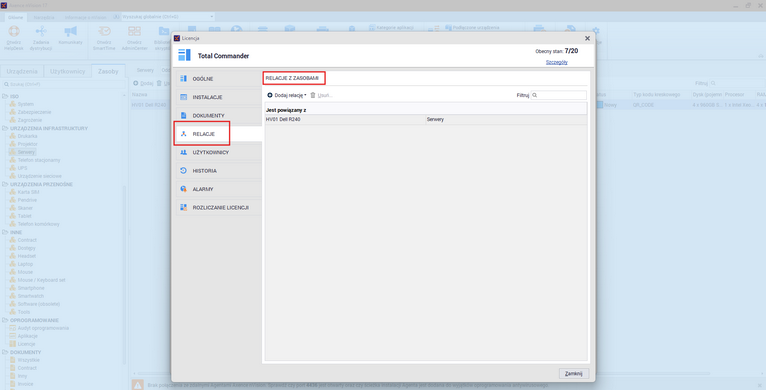766x390 pixels.
Task: Switch to the UŻYTKOWNICY section in the dialog
Action: 218,152
